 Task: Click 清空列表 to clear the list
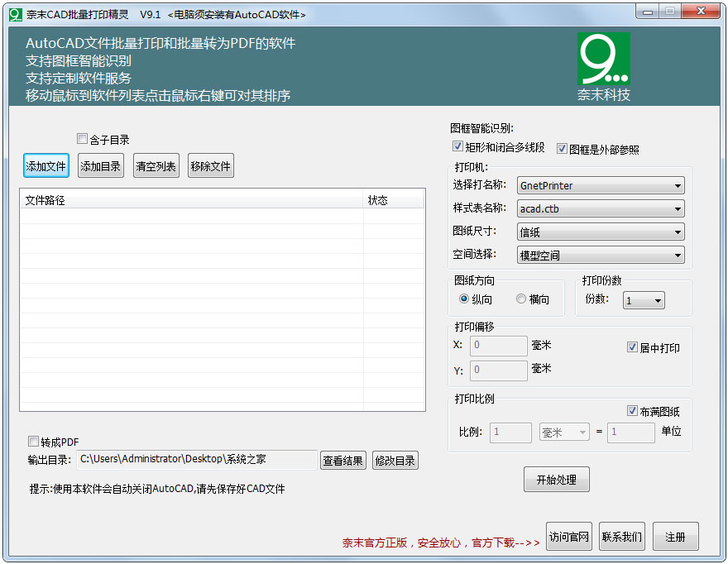pos(156,165)
